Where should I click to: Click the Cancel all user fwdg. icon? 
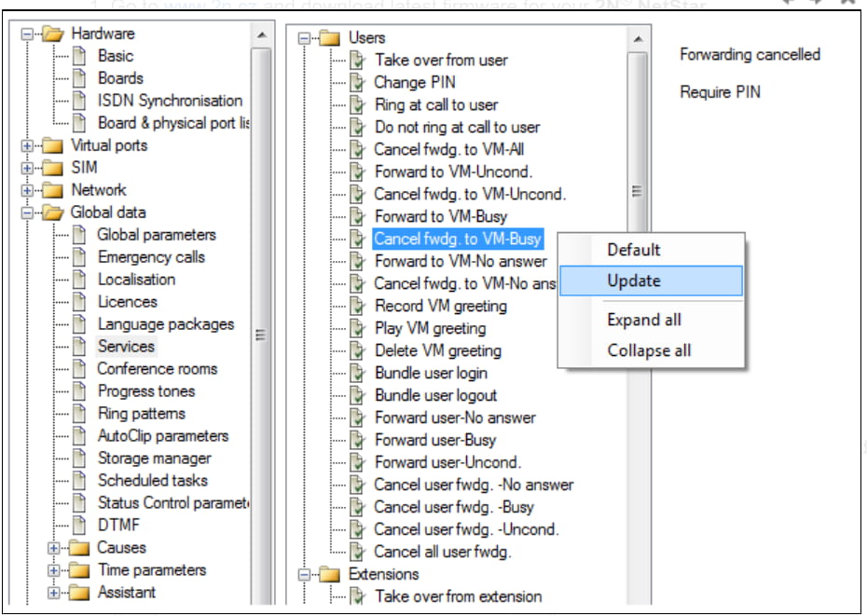[358, 552]
